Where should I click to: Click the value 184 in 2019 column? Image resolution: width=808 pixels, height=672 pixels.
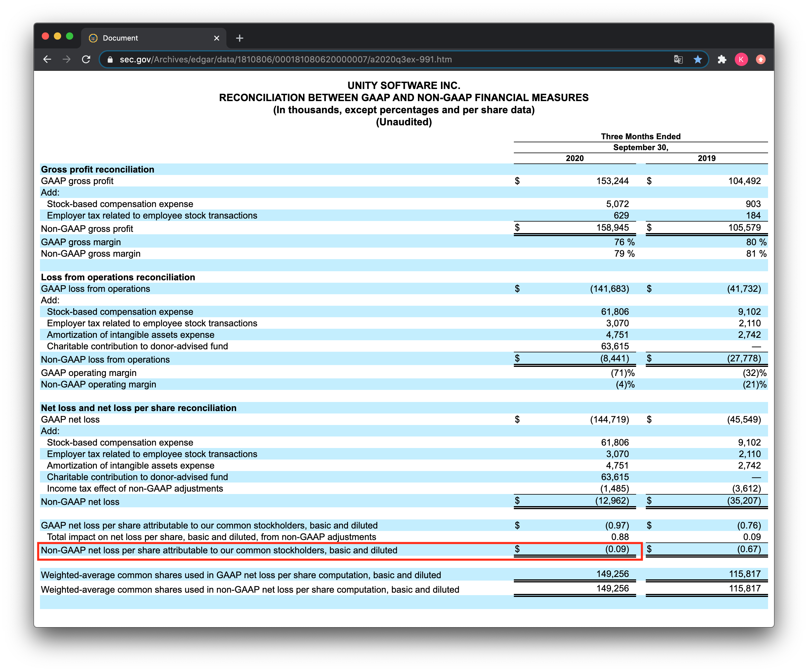753,216
